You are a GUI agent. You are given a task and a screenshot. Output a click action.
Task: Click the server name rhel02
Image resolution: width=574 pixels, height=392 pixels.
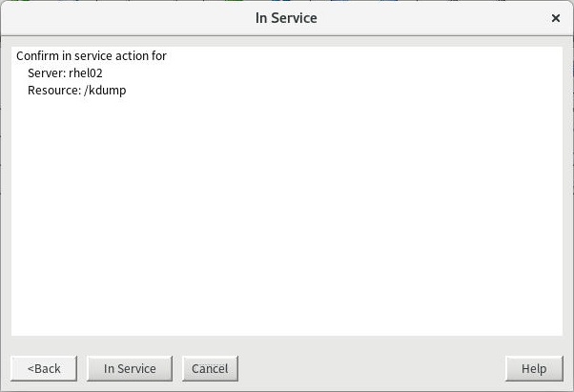pos(86,73)
